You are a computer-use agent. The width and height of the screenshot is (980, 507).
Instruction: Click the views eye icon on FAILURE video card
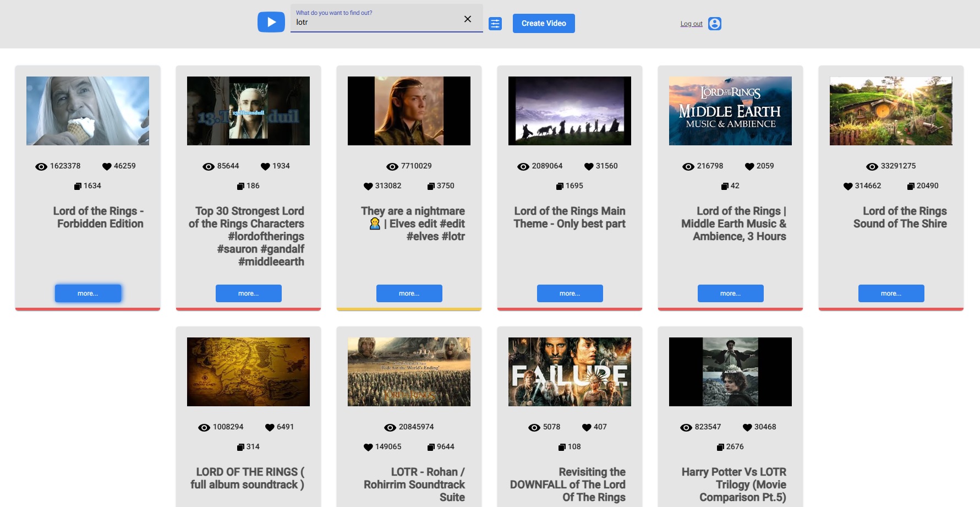coord(532,427)
